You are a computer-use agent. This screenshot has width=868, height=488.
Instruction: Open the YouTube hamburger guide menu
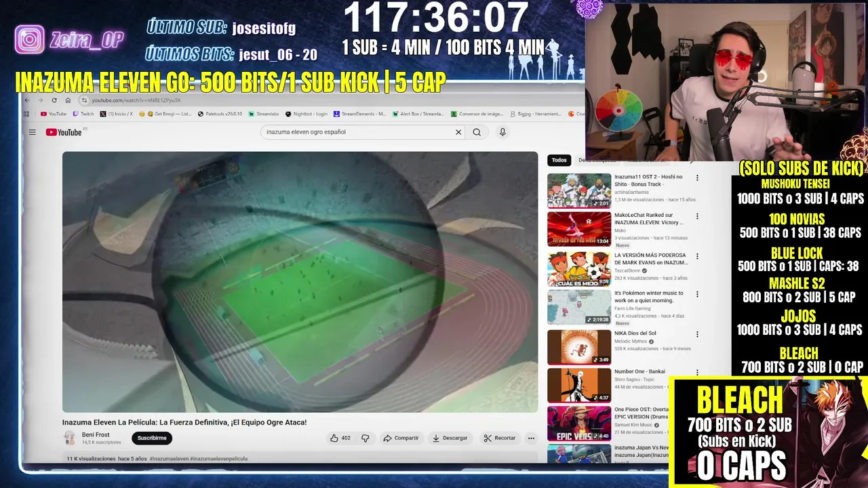click(32, 132)
